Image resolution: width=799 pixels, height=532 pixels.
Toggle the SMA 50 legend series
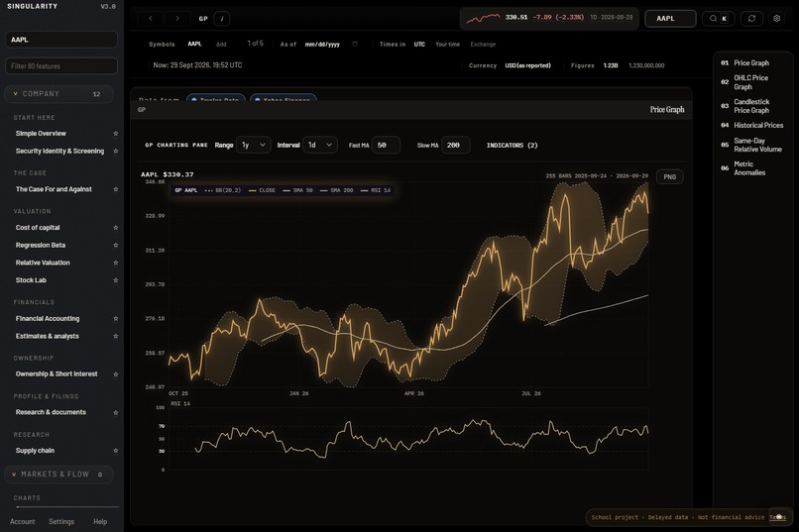(x=298, y=190)
